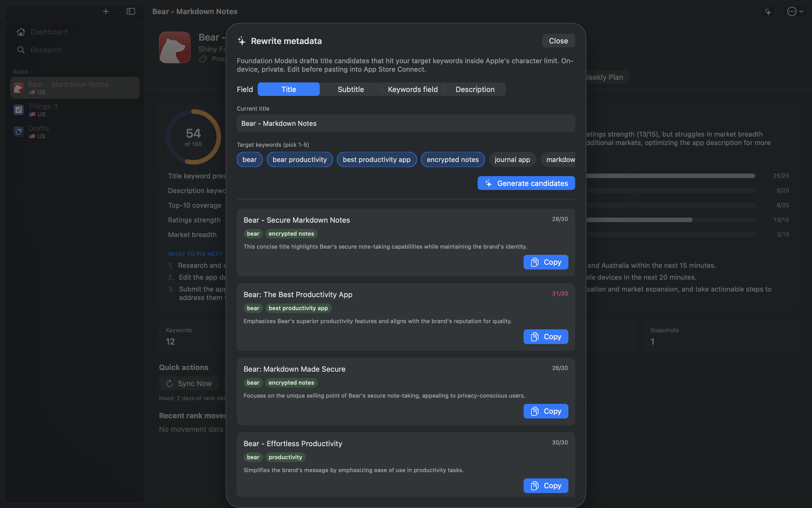
Task: Toggle the partially visible 'markdow' chip
Action: pyautogui.click(x=558, y=159)
